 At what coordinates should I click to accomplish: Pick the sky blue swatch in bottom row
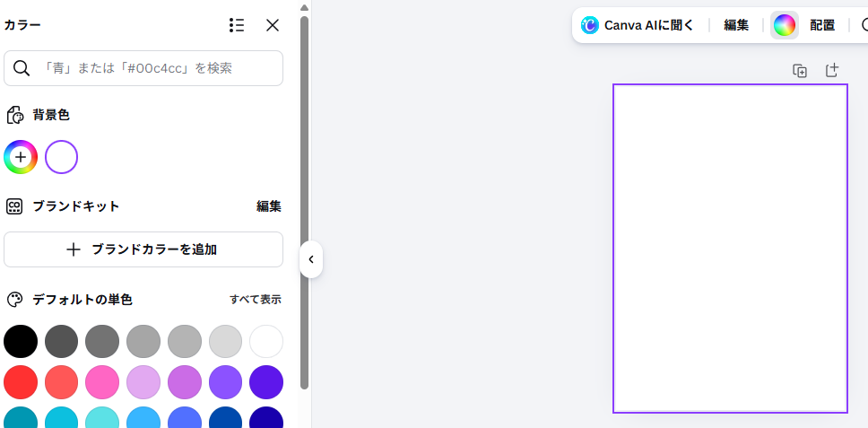[143, 417]
